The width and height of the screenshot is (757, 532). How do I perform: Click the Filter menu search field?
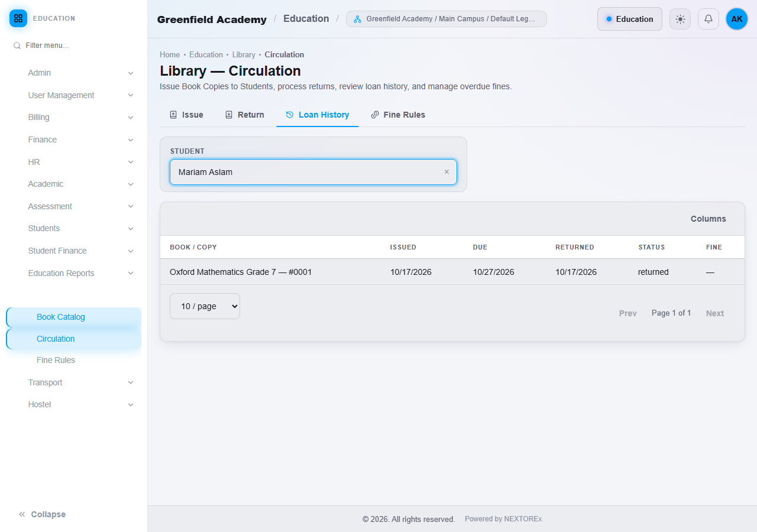(x=74, y=46)
